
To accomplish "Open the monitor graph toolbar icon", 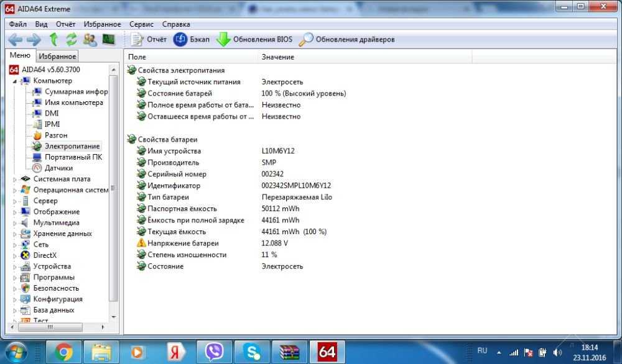I will 108,39.
